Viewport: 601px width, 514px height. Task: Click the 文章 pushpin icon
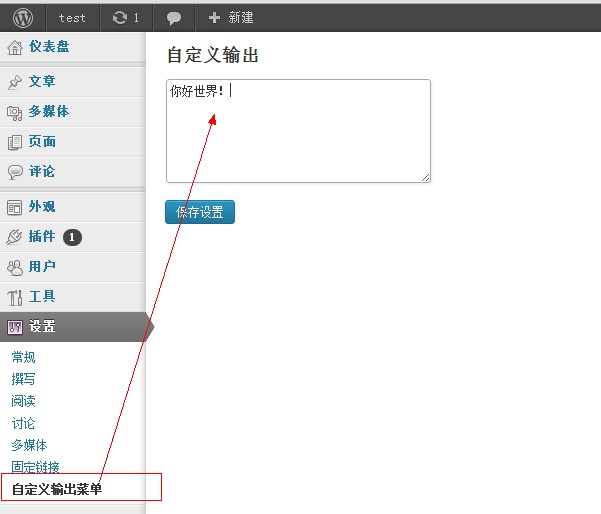(x=15, y=82)
